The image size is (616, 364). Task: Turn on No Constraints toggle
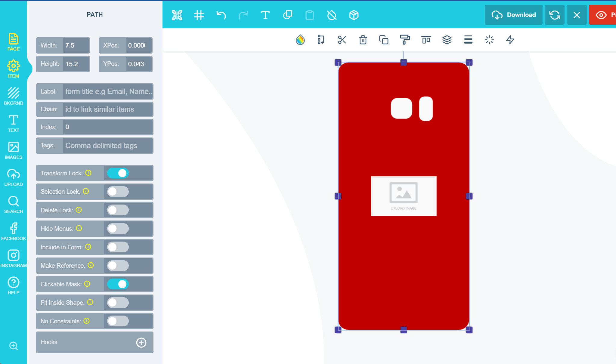[x=118, y=321]
